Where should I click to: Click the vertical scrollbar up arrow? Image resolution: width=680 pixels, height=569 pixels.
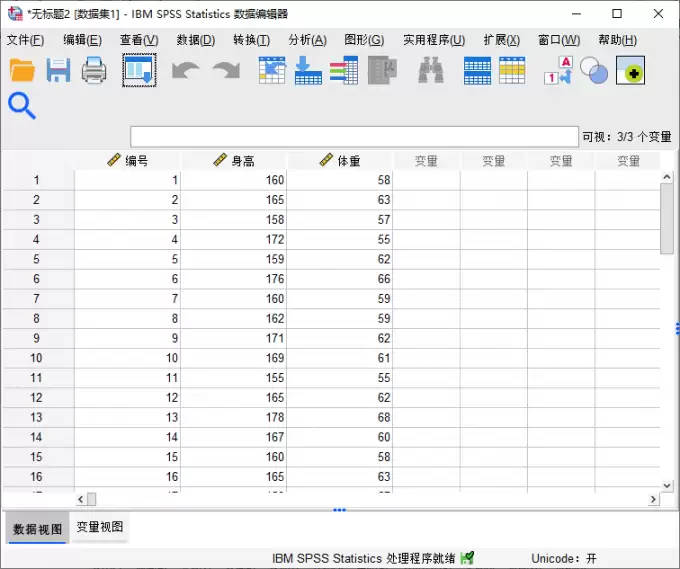point(667,177)
